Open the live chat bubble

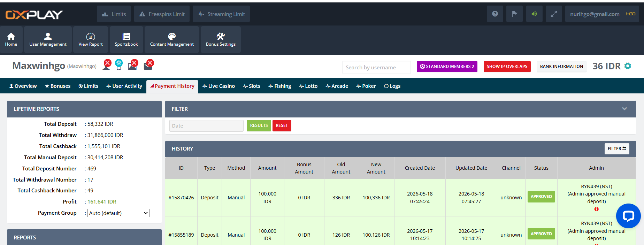[x=628, y=216]
